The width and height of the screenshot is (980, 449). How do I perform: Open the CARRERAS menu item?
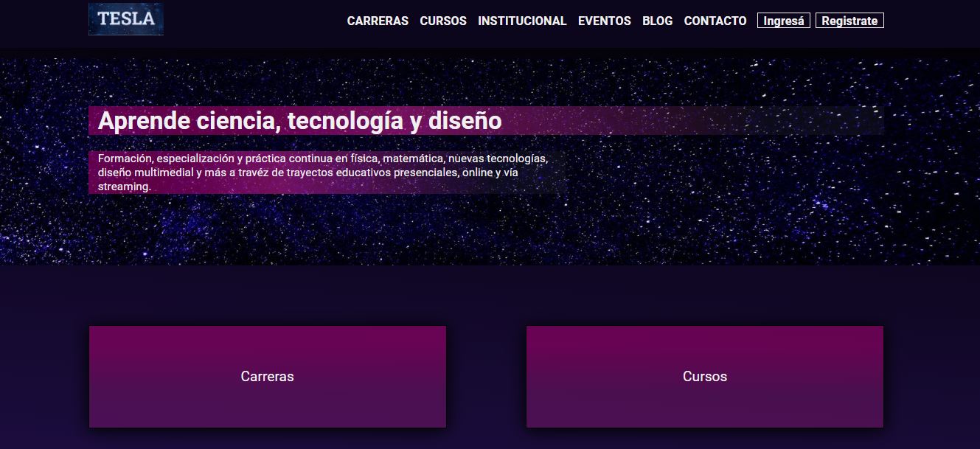(378, 21)
